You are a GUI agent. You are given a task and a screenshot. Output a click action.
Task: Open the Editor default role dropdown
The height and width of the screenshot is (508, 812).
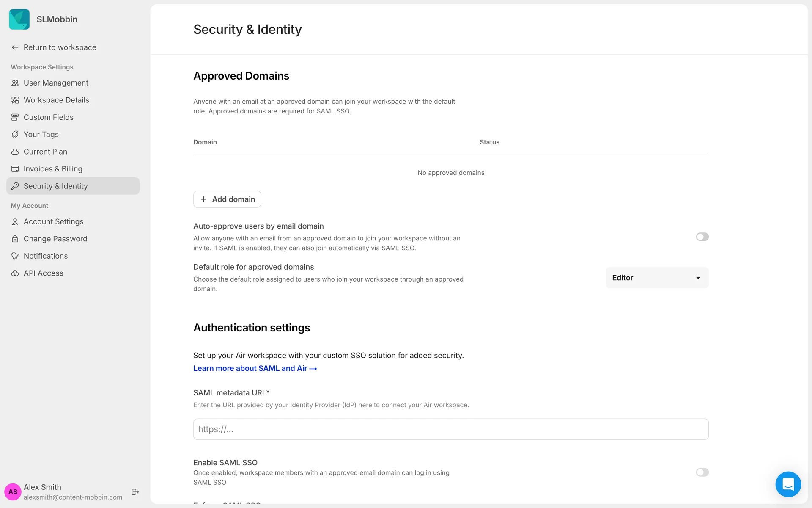pyautogui.click(x=657, y=278)
